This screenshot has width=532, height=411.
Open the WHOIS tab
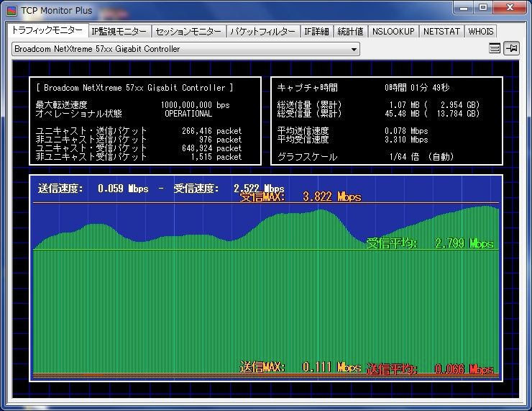click(x=481, y=32)
